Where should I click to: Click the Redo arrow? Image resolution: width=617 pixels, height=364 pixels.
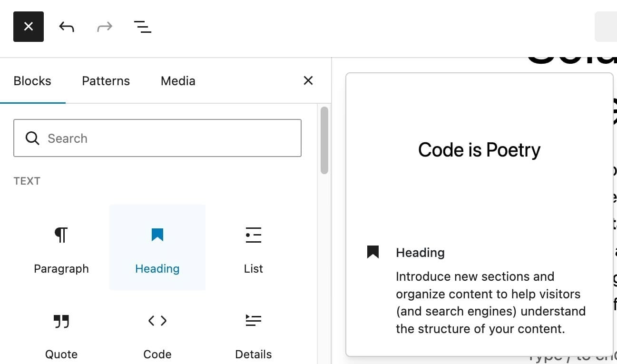(x=104, y=27)
